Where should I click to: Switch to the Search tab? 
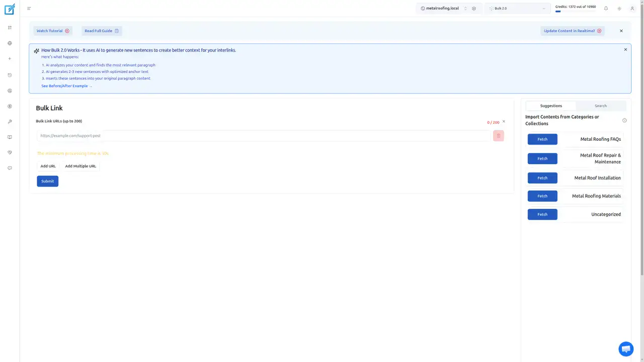(600, 106)
